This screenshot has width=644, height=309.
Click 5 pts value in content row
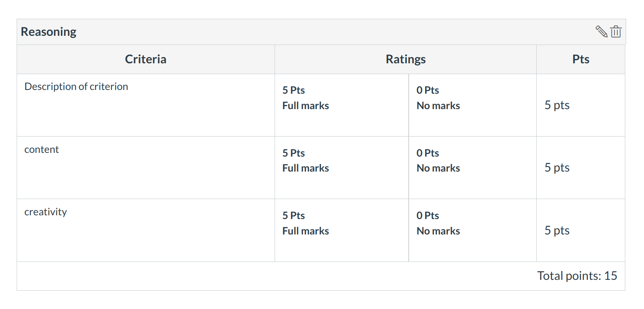(557, 168)
